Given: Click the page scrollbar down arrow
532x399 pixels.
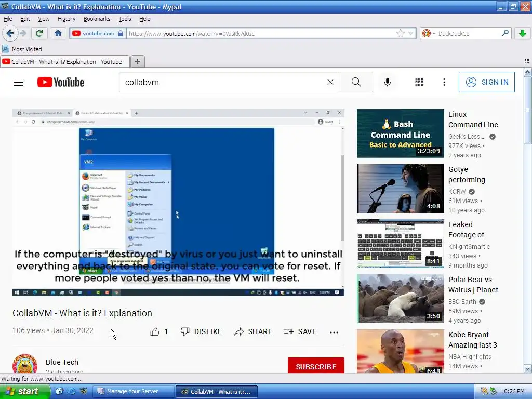Looking at the screenshot, I should 527,368.
